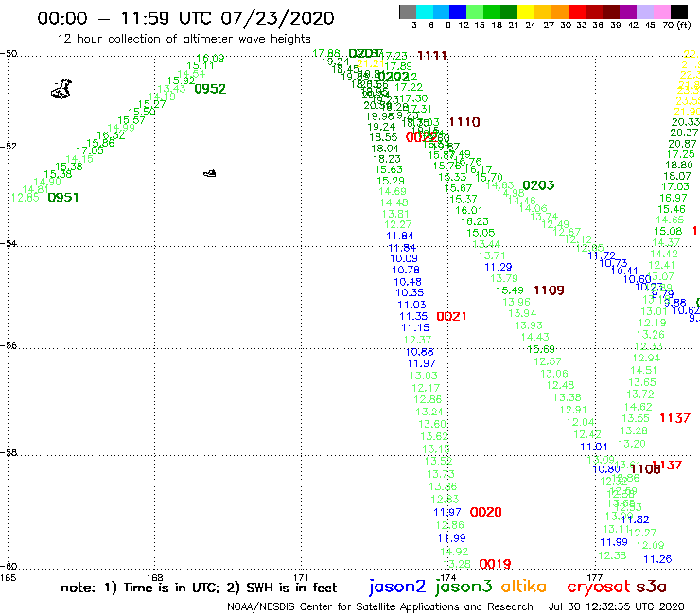Click the cyan legend swatch above 6
This screenshot has width=700, height=615.
click(425, 12)
